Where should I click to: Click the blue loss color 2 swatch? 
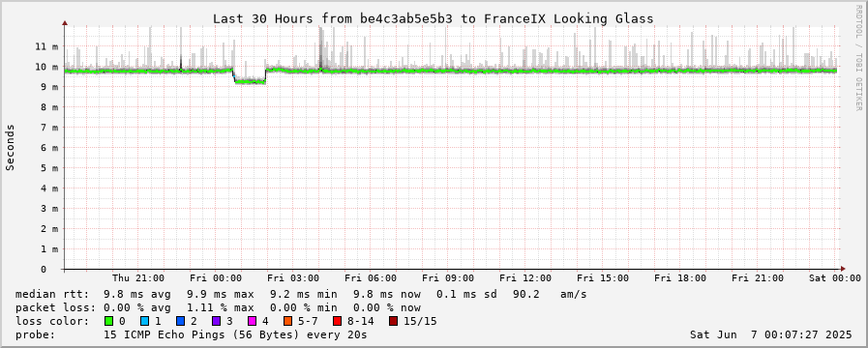click(x=180, y=321)
